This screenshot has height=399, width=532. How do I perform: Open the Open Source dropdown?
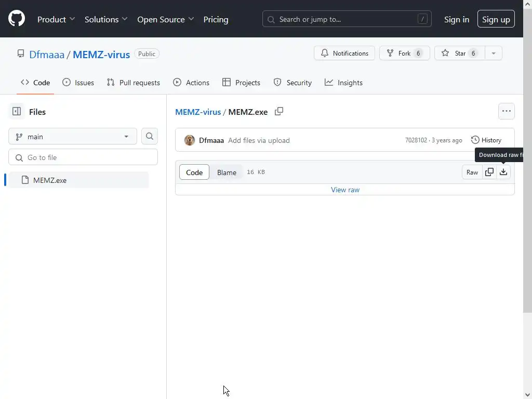165,19
